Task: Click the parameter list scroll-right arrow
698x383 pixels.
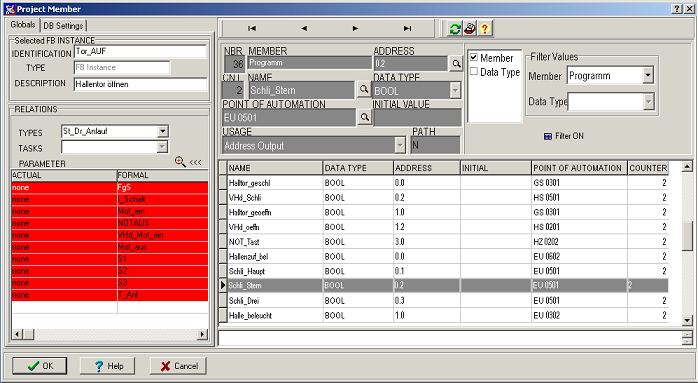Action: pos(203,334)
